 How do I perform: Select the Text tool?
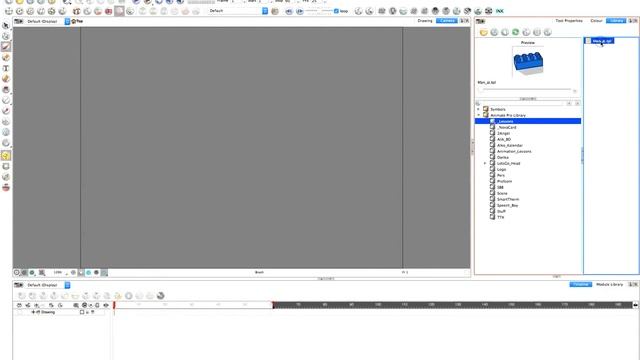6,68
